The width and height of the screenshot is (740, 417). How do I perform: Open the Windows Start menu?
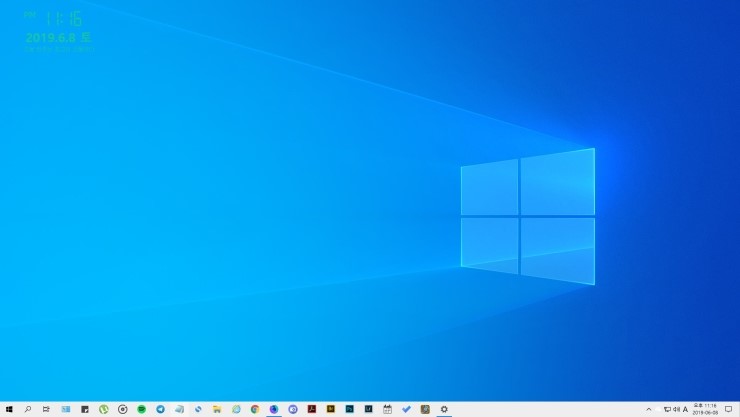[9, 409]
